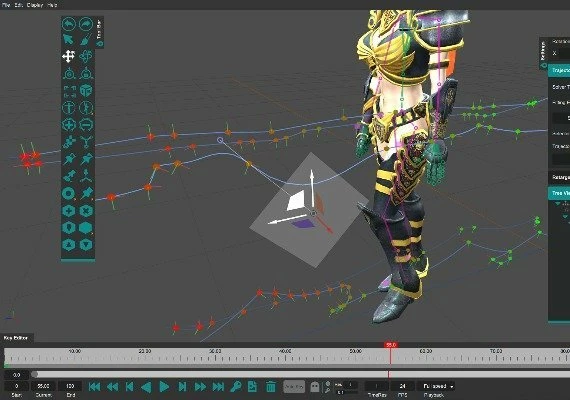
Task: Click the hexagon plus icon
Action: coord(69,211)
